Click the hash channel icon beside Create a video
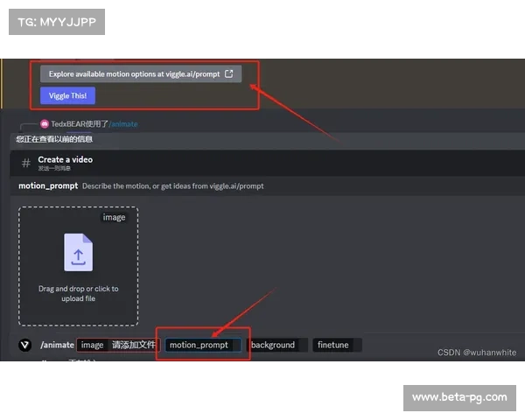Image resolution: width=525 pixels, height=420 pixels. pyautogui.click(x=25, y=163)
